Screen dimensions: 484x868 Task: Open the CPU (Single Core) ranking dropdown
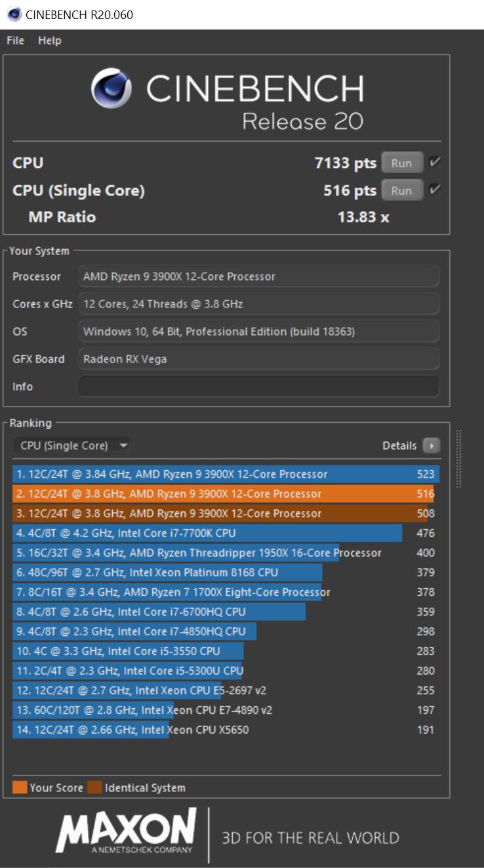(73, 446)
